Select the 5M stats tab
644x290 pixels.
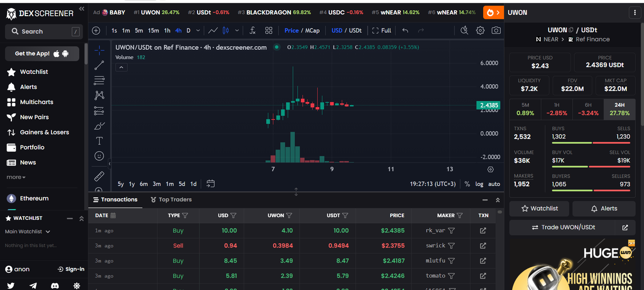[x=525, y=109]
